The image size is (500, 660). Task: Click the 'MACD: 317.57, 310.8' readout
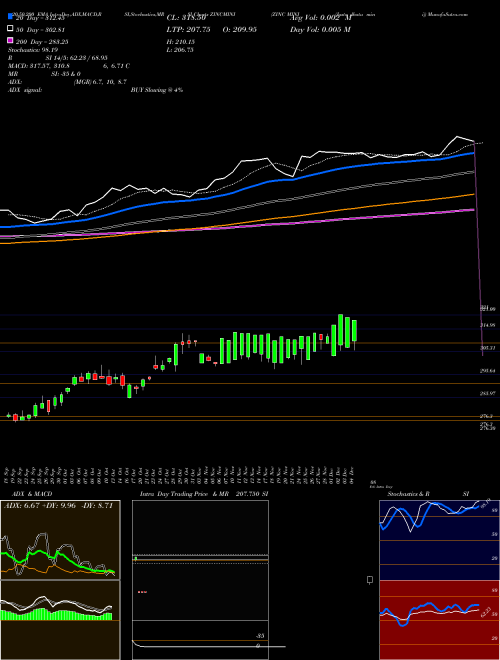(39, 66)
